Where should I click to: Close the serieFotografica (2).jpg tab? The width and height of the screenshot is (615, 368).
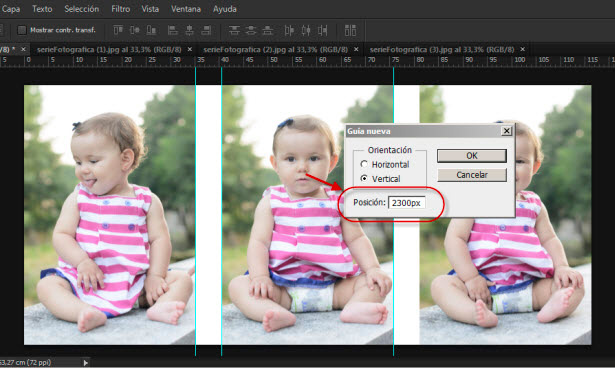click(x=356, y=49)
